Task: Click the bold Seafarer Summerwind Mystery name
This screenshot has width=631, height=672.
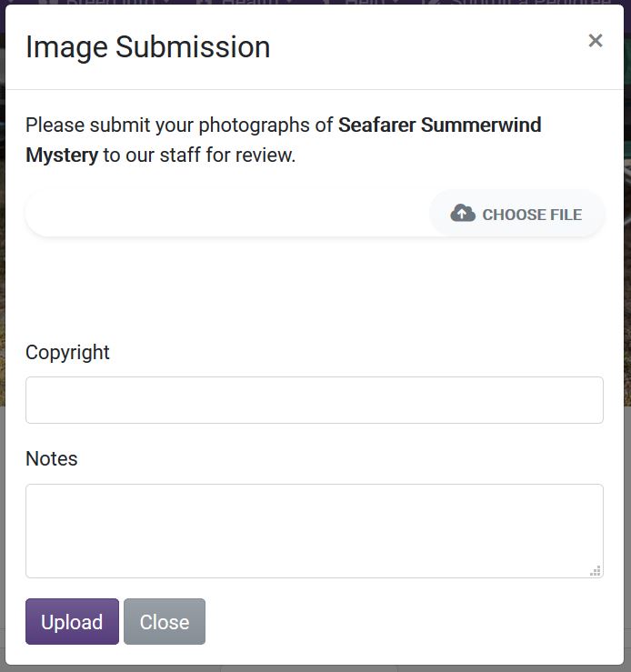Action: point(439,125)
